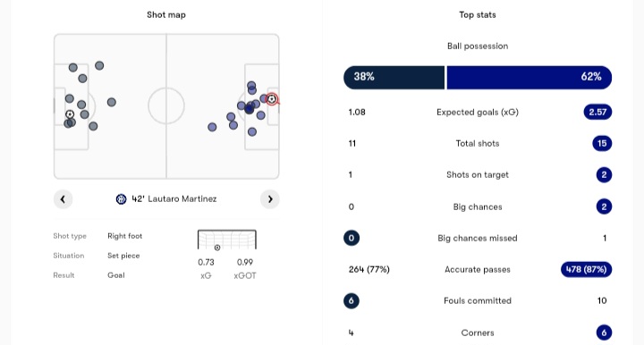This screenshot has height=345, width=644.
Task: Click the Inter club crest icon
Action: point(121,199)
